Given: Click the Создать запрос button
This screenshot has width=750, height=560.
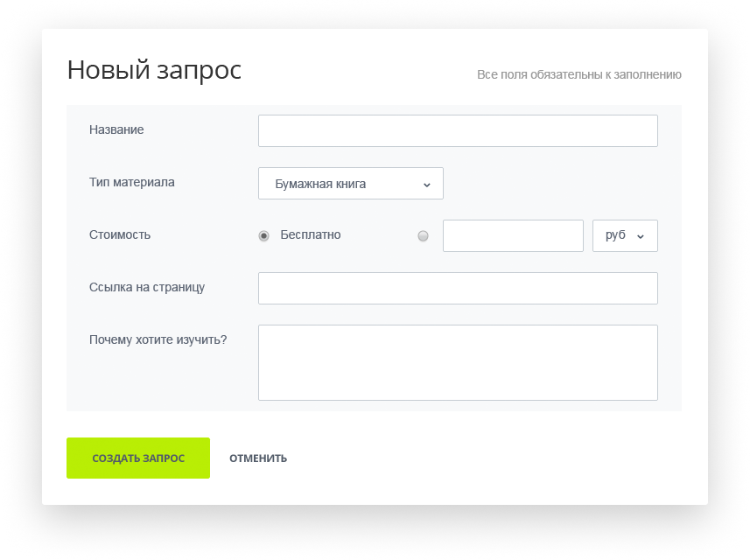Looking at the screenshot, I should coord(138,458).
